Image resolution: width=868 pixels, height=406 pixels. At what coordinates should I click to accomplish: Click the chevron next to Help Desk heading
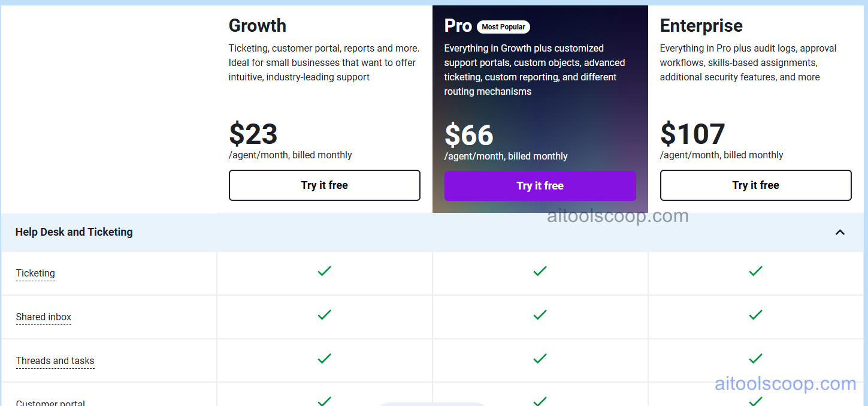tap(840, 232)
